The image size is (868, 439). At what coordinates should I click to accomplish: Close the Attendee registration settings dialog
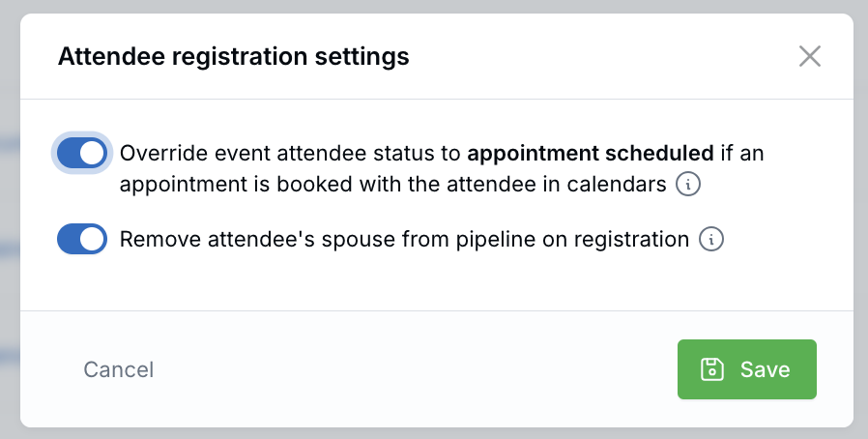coord(810,56)
